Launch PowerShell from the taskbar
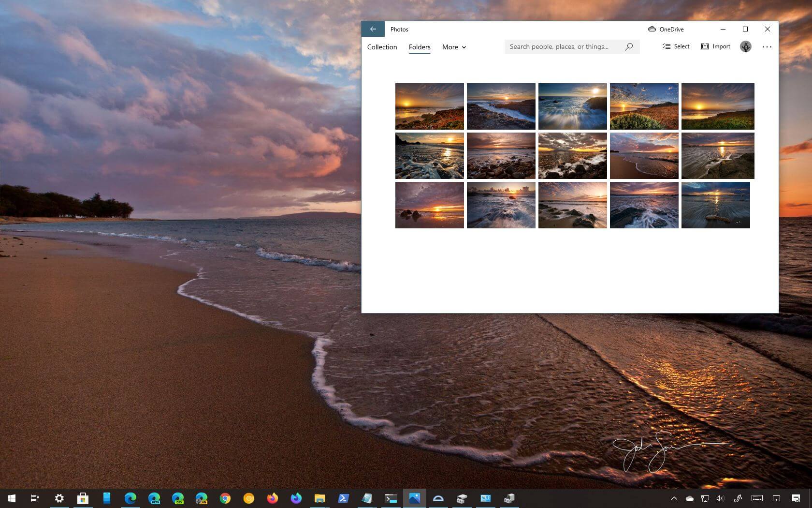The height and width of the screenshot is (508, 812). pos(343,498)
